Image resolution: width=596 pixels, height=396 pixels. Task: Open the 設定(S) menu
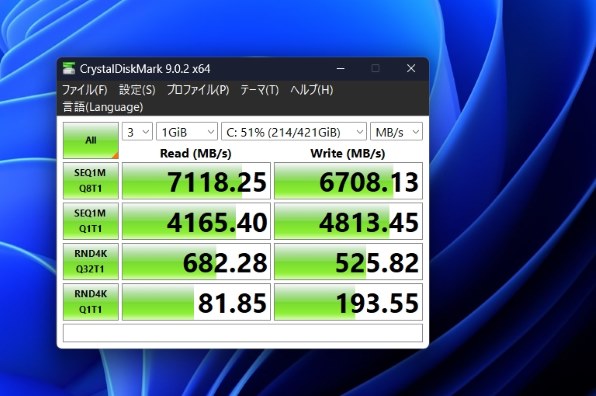click(137, 90)
